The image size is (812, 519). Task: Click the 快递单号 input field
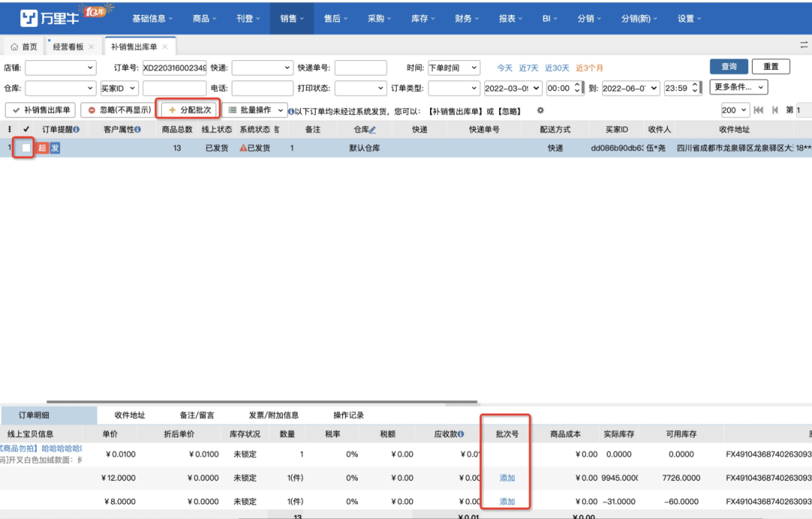tap(360, 68)
